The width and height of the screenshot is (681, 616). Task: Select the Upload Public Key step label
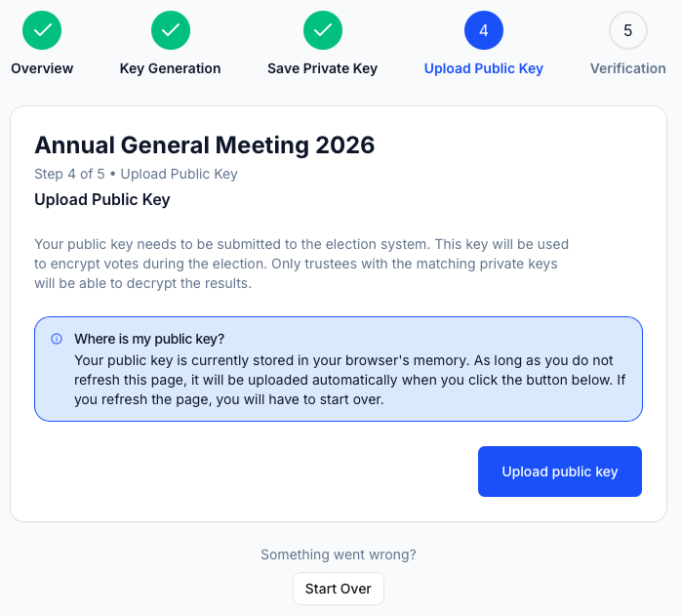point(484,68)
